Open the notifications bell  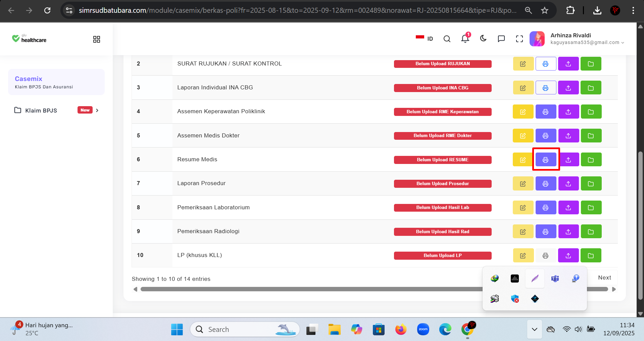coord(465,39)
